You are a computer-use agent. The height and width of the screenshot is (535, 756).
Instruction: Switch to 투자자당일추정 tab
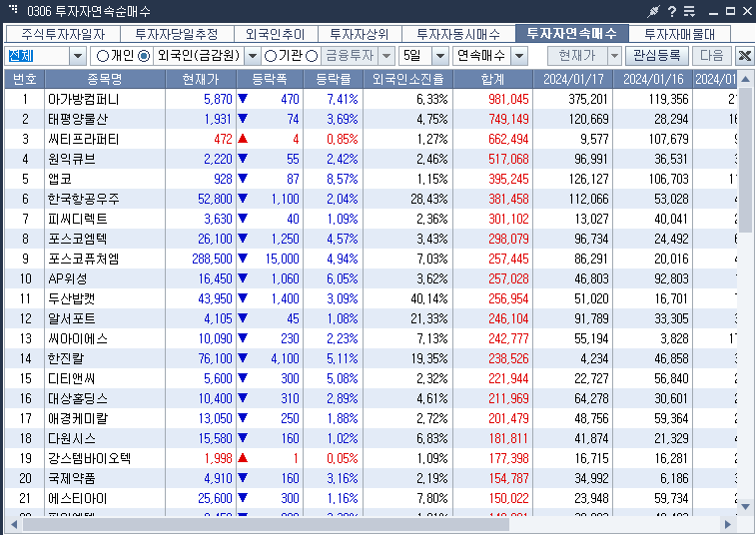(177, 34)
